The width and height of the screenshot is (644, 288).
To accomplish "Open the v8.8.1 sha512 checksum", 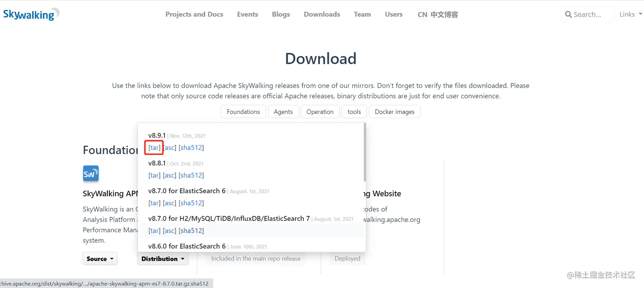I will 191,175.
